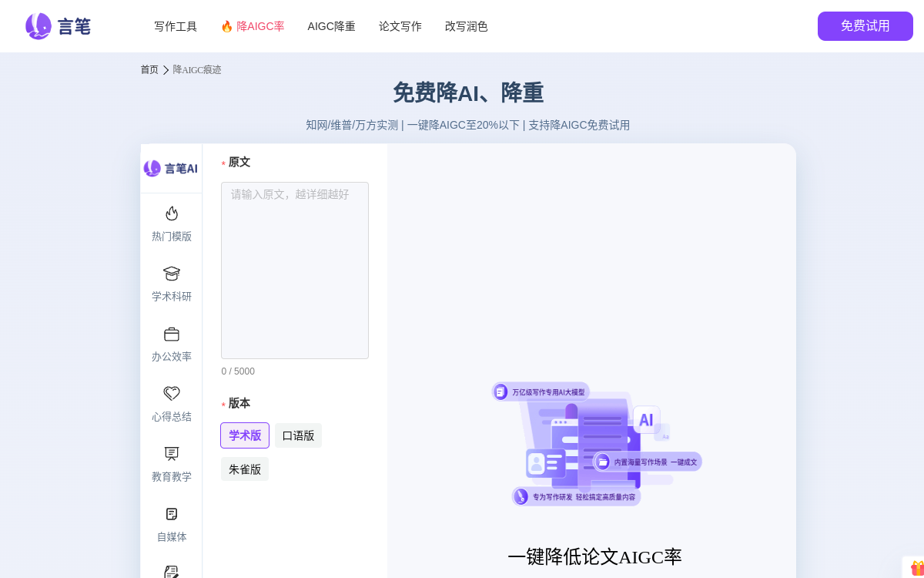Click the 心得总结 sidebar label
The image size is (924, 578).
pyautogui.click(x=172, y=417)
